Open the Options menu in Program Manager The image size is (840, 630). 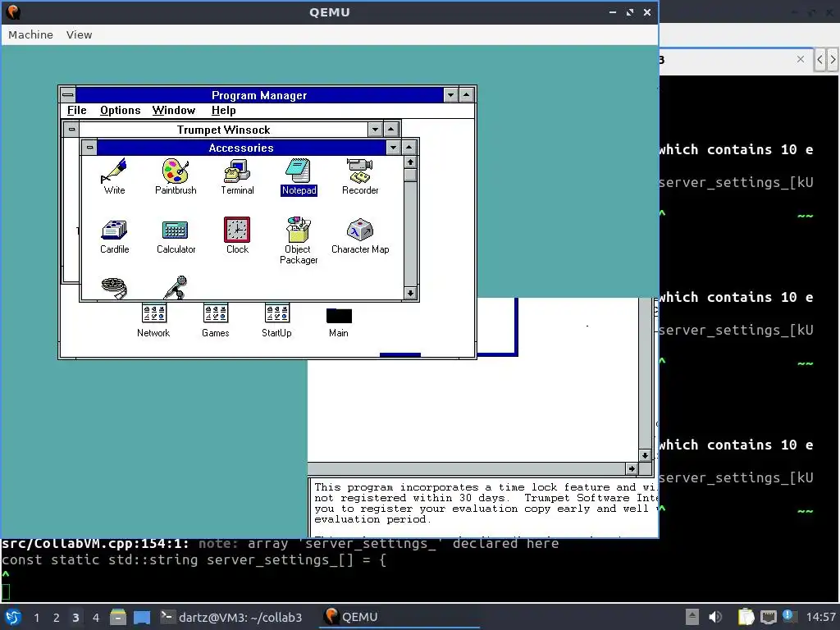(x=120, y=111)
